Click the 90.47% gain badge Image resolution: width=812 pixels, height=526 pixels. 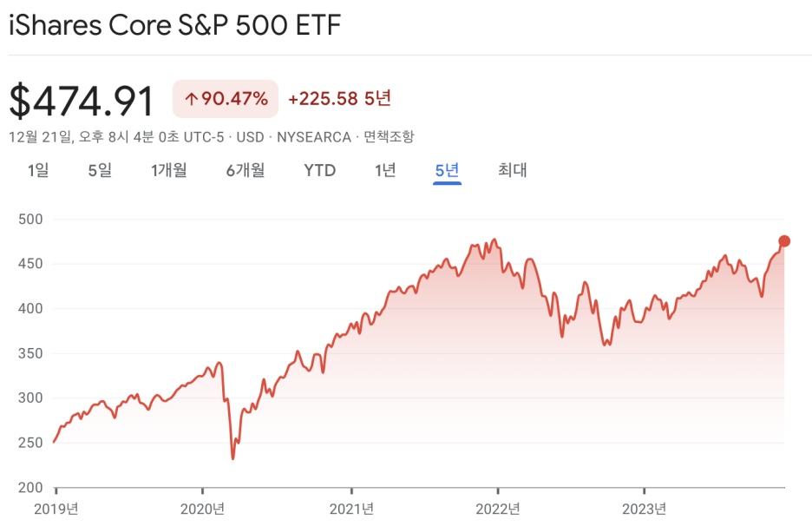point(226,98)
